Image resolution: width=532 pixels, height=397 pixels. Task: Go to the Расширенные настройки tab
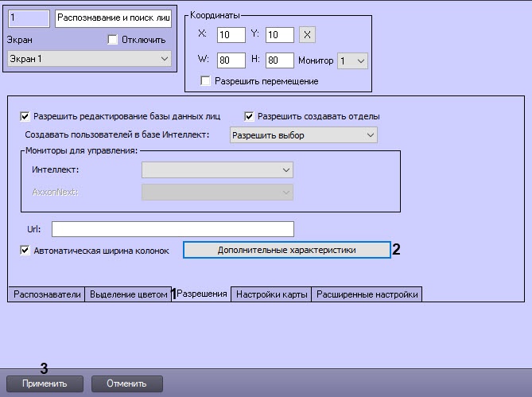click(367, 294)
